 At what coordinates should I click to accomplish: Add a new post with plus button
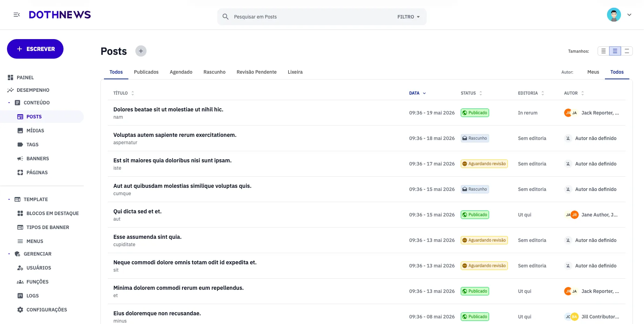click(x=141, y=51)
